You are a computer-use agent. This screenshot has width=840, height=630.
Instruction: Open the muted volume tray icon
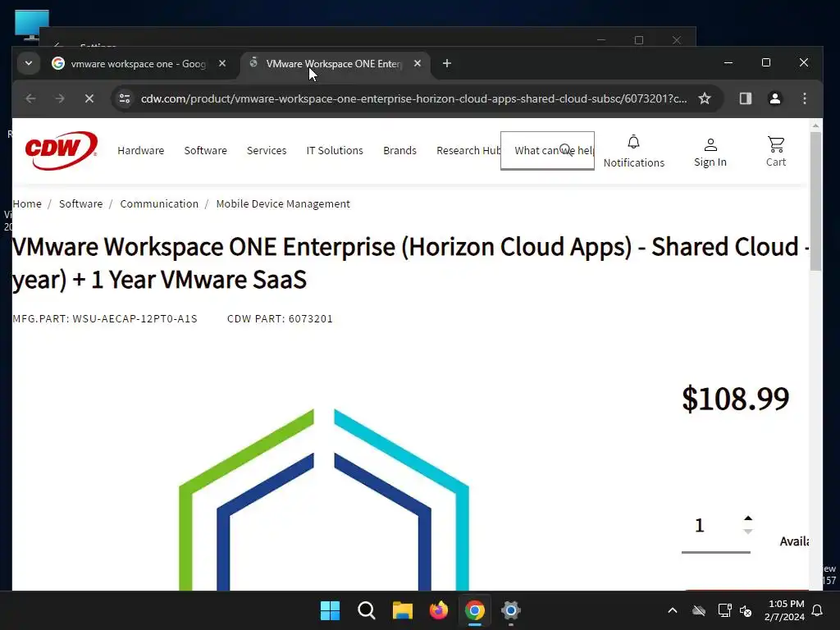coord(746,610)
